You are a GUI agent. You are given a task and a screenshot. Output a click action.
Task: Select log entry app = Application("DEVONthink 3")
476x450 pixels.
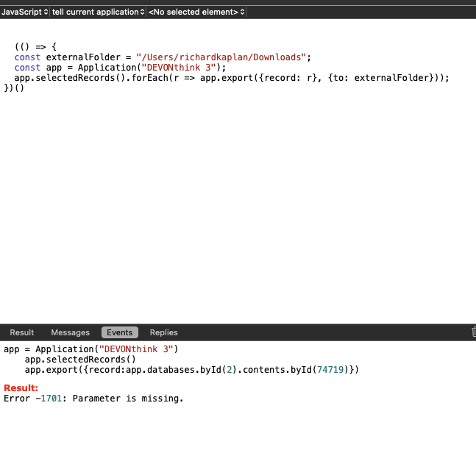(91, 349)
